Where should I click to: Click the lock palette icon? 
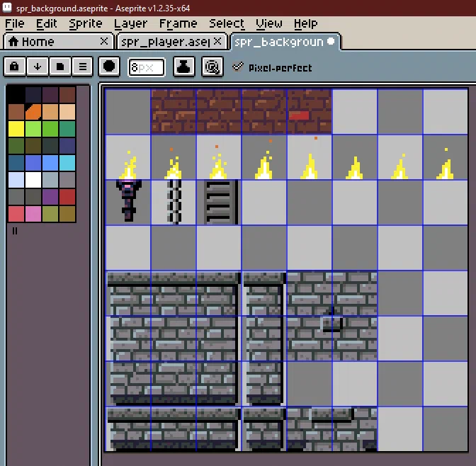coord(14,66)
